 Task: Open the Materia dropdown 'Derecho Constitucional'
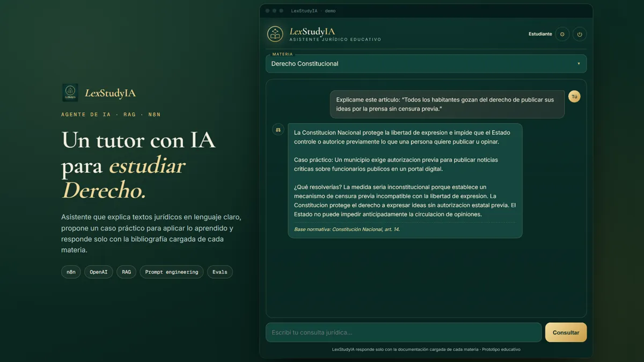pyautogui.click(x=426, y=63)
